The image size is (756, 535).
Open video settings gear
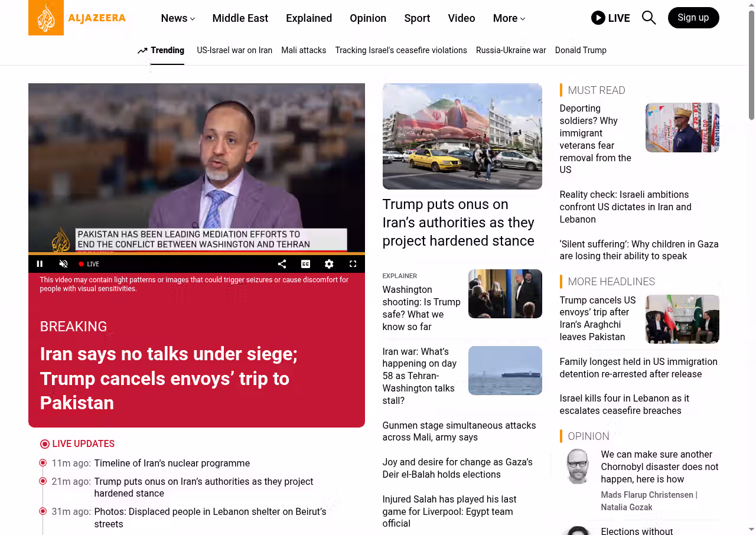coord(329,264)
